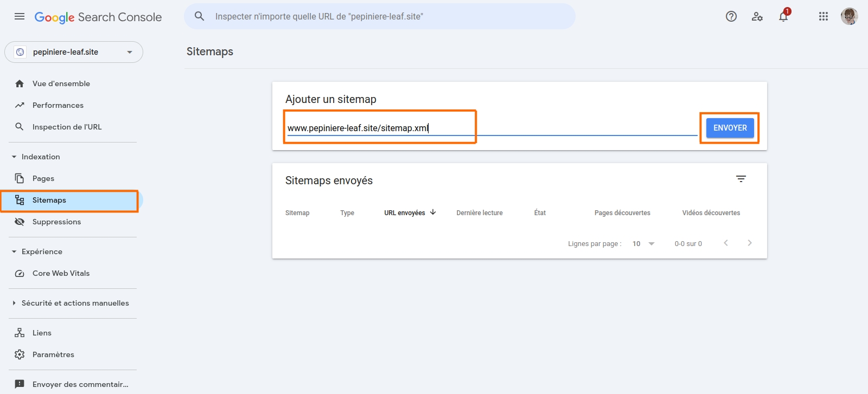Screen dimensions: 868x394
Task: Open the Pages report
Action: 43,178
